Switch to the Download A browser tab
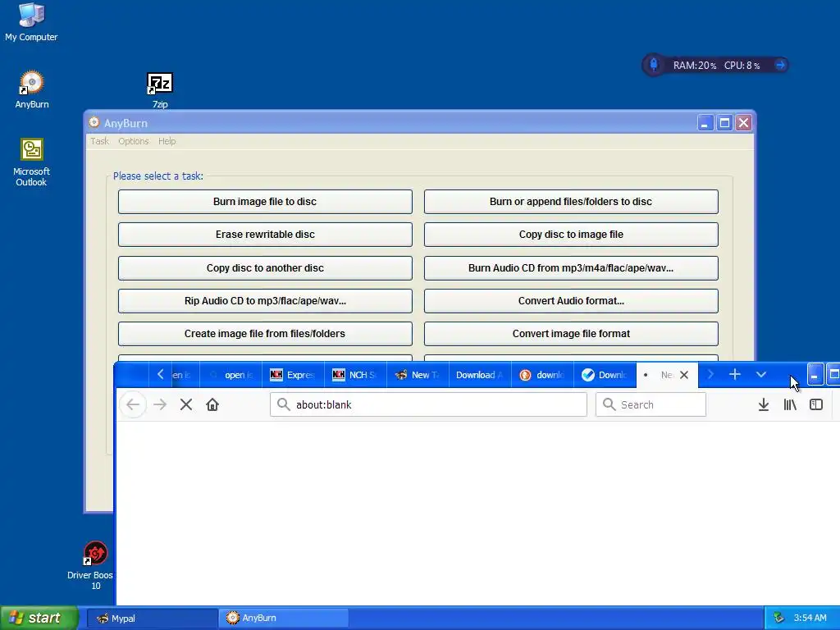The image size is (840, 630). tap(479, 375)
